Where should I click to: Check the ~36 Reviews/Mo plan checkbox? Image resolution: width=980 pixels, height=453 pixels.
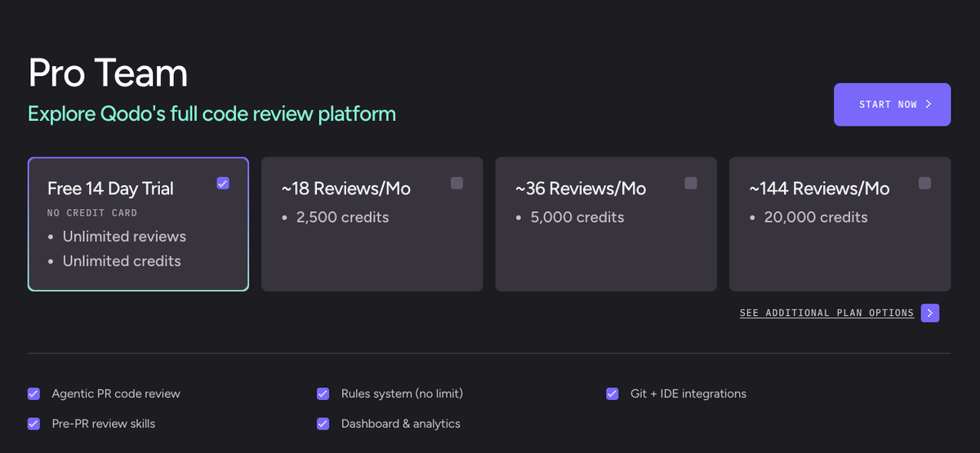pyautogui.click(x=691, y=183)
